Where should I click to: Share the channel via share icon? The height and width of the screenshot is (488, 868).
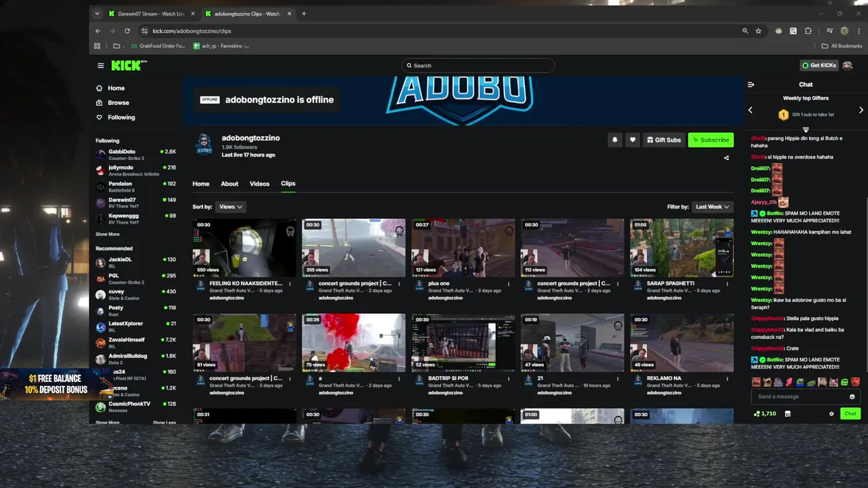pyautogui.click(x=726, y=158)
